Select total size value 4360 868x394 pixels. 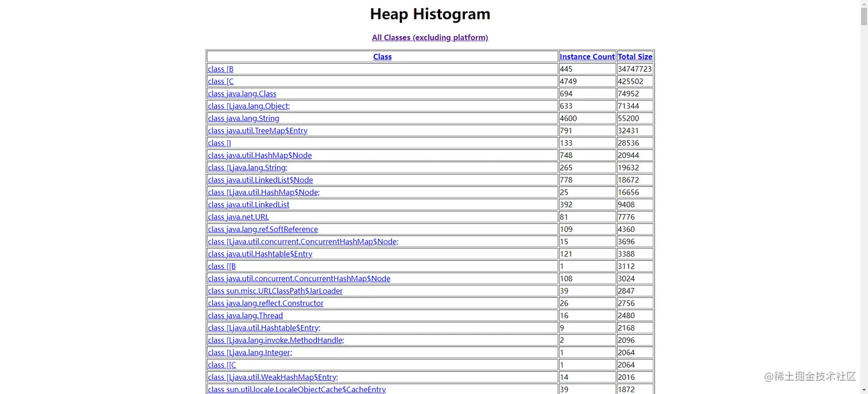pos(626,229)
